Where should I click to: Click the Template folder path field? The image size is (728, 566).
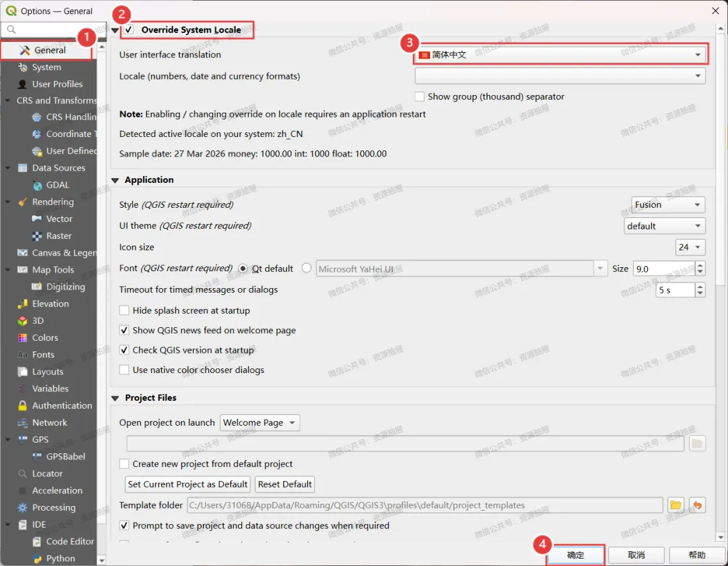[x=425, y=505]
